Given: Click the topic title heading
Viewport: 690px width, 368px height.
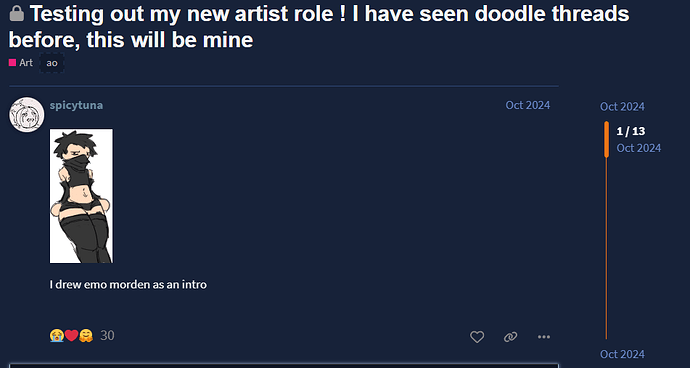Looking at the screenshot, I should coord(319,27).
